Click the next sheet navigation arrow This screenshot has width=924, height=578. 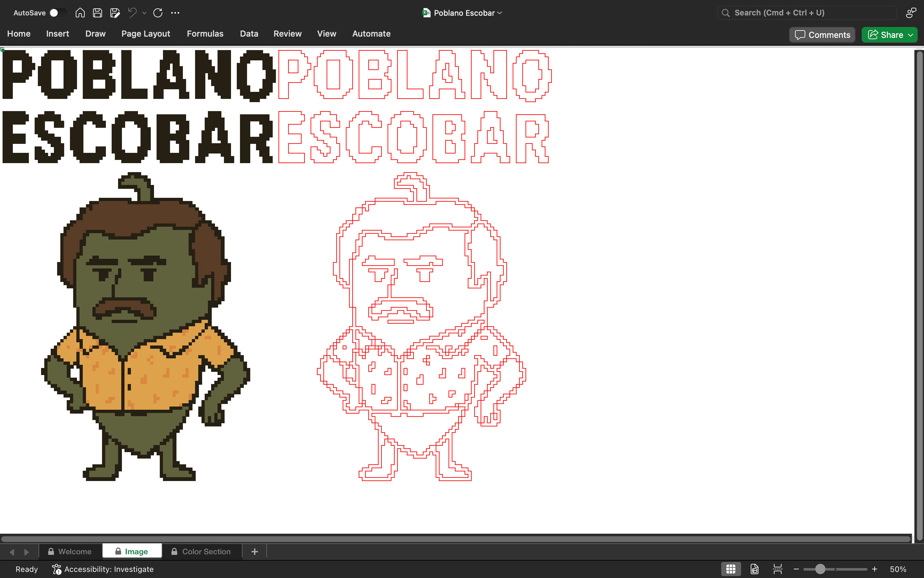26,552
